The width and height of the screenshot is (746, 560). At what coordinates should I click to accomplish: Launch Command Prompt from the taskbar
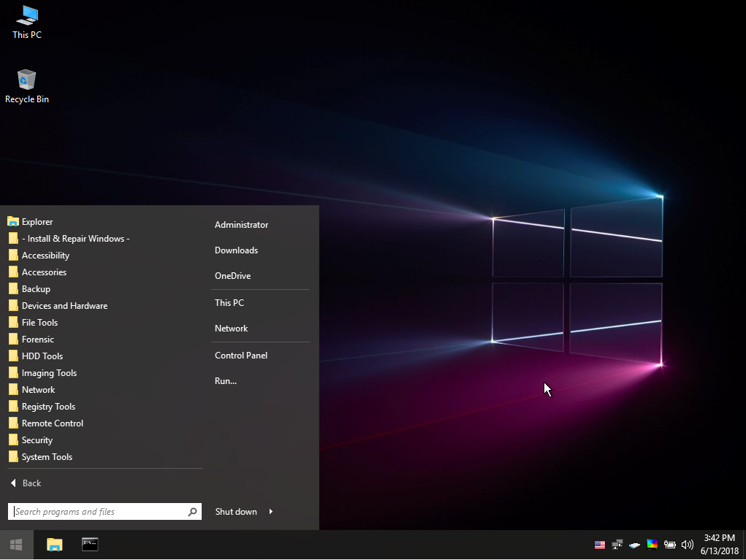(x=90, y=545)
